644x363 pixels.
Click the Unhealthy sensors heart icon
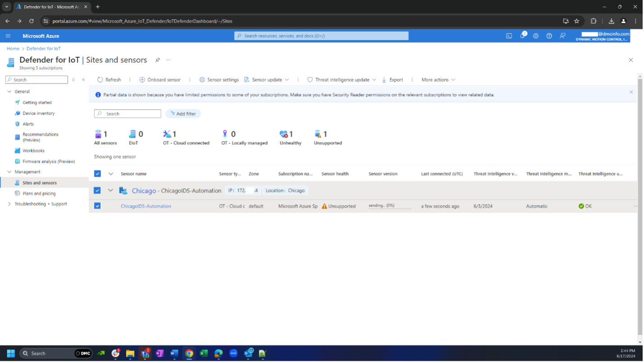pyautogui.click(x=283, y=134)
